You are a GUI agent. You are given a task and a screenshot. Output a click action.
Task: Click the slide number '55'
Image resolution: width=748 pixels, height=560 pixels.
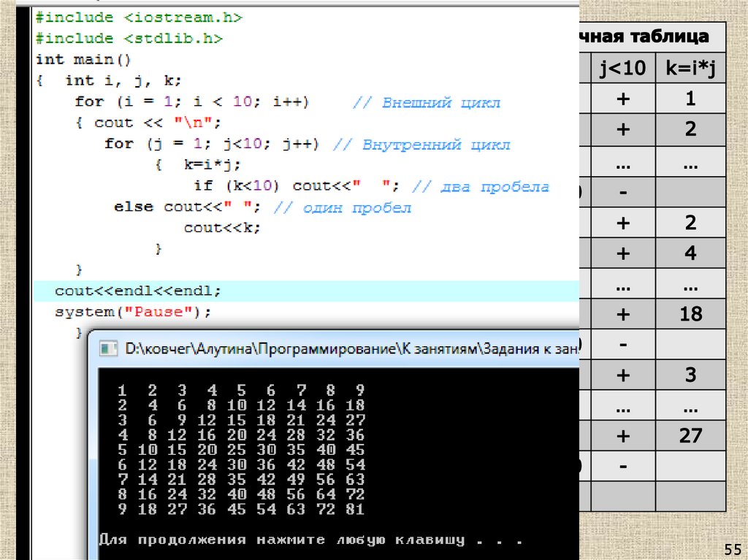[x=732, y=548]
